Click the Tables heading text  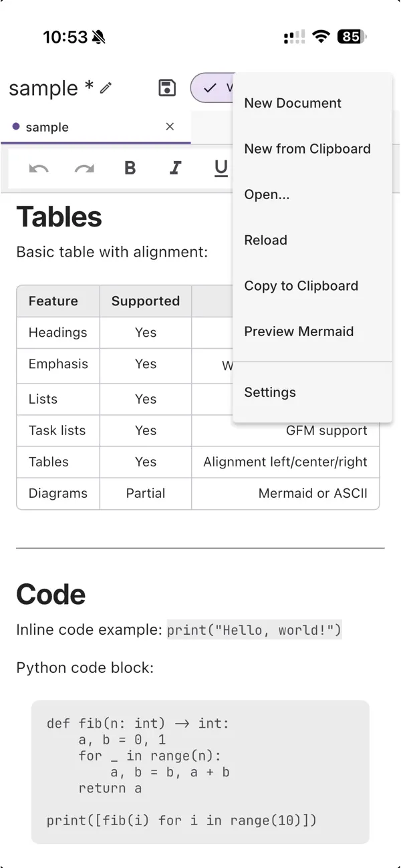coord(59,217)
